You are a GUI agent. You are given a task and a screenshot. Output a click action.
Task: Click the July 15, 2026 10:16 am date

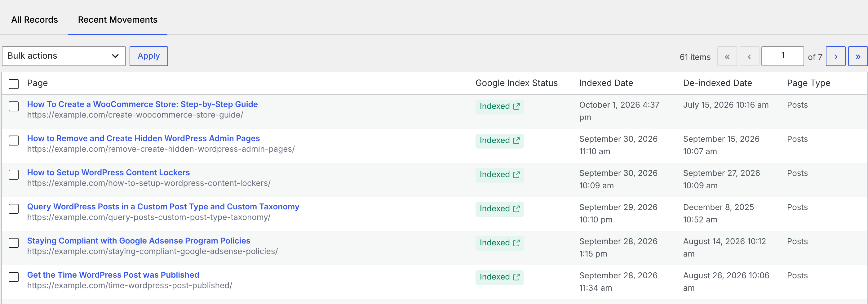point(726,105)
